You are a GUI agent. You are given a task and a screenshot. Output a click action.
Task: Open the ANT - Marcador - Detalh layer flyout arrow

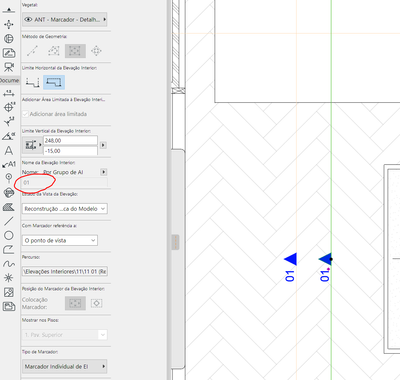click(104, 20)
